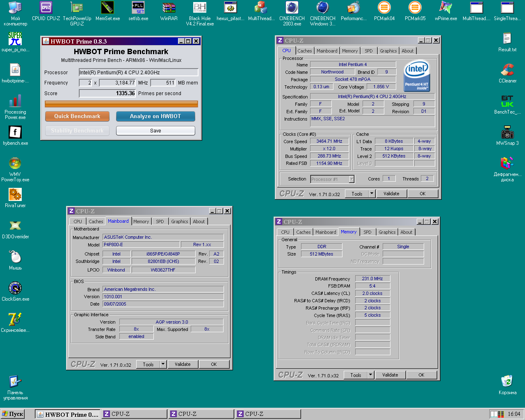Click the Processor name field in HWBOT Prime
This screenshot has height=420, width=525.
pos(139,72)
